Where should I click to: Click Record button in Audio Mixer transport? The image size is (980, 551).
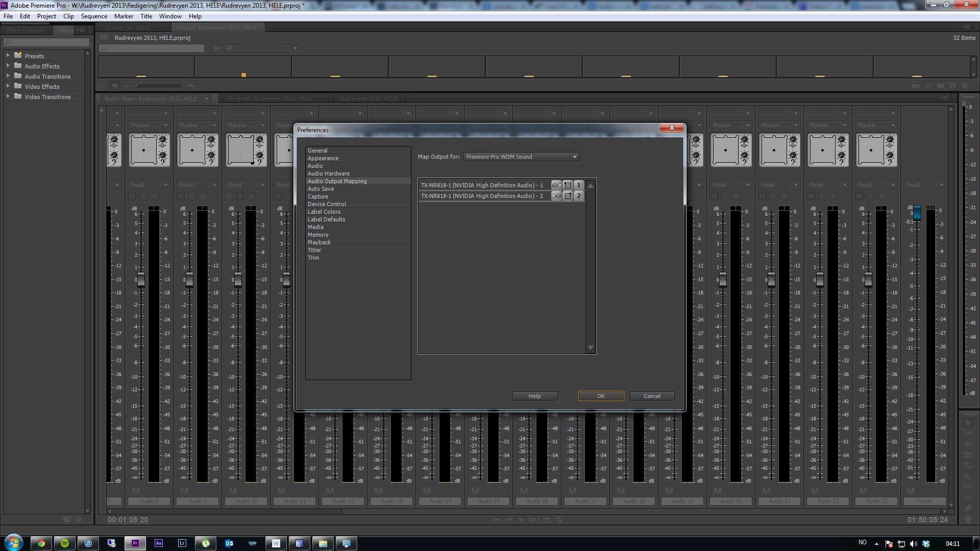tap(560, 519)
